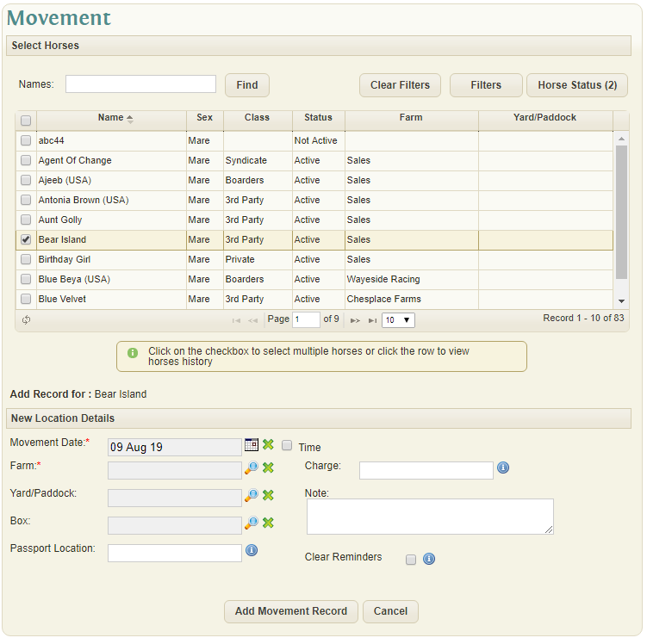This screenshot has width=647, height=644.
Task: Open the Box lookup magnifier
Action: [x=252, y=523]
